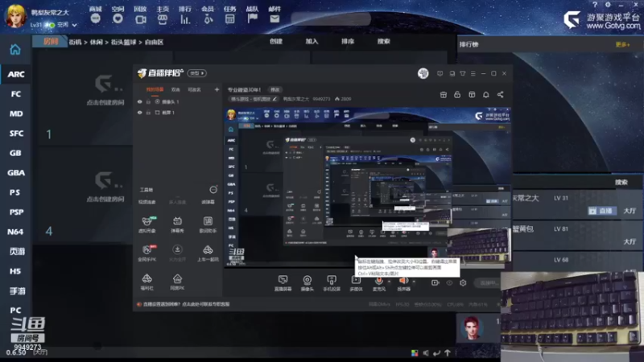The width and height of the screenshot is (644, 362).
Task: Click room slot 1 create-room tile
Action: point(105,91)
